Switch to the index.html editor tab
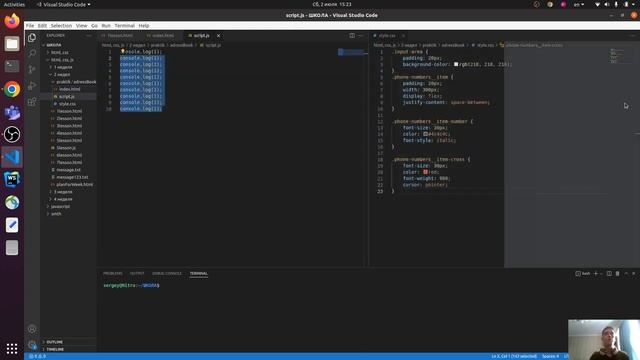The image size is (640, 360). [x=163, y=36]
